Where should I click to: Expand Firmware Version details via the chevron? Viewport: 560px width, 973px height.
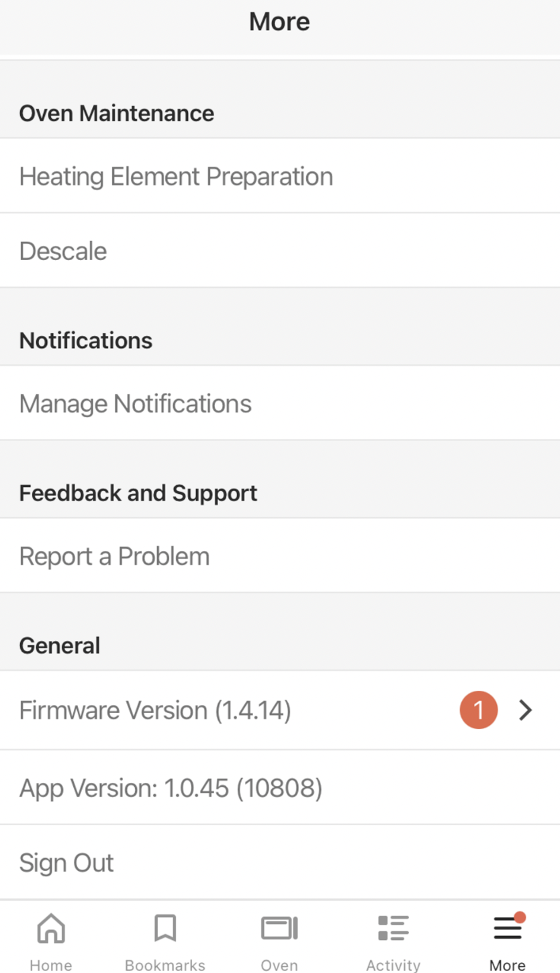525,710
